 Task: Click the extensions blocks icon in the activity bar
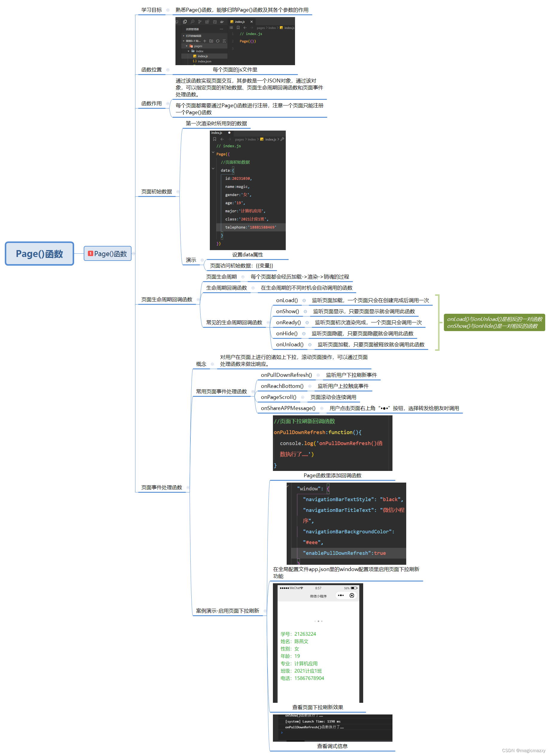(x=207, y=22)
